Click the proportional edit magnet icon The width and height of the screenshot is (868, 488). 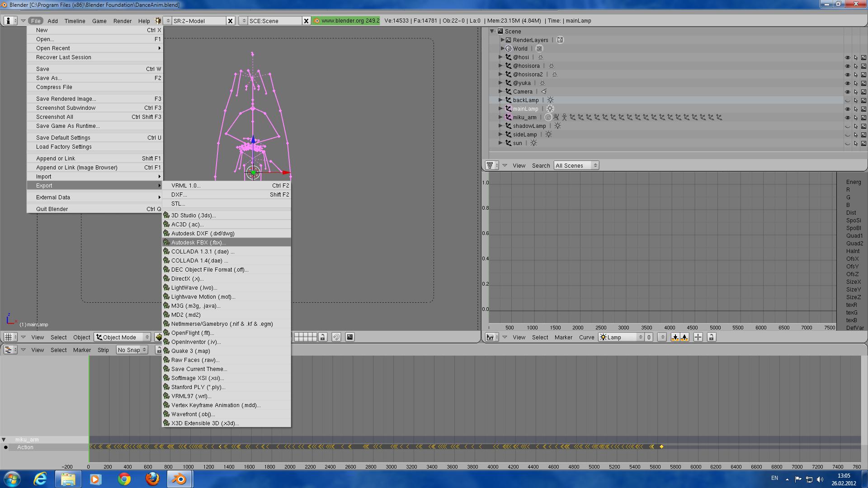[336, 337]
